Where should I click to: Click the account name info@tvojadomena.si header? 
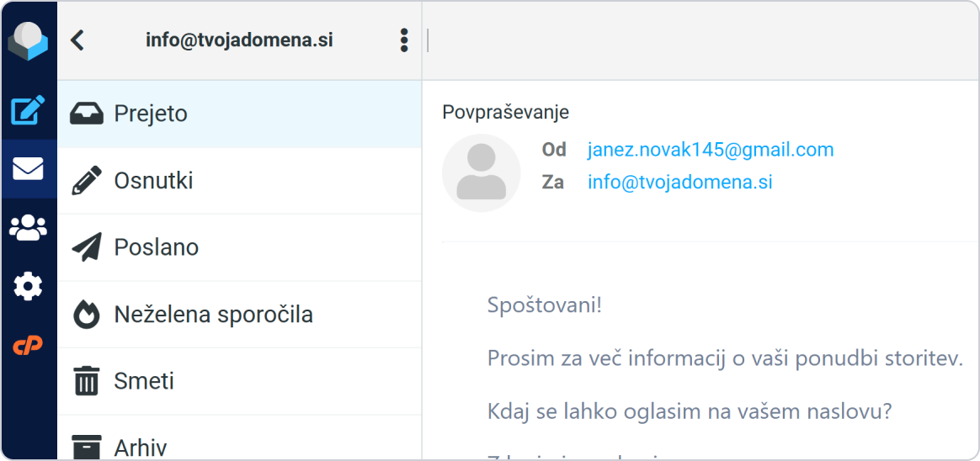pyautogui.click(x=239, y=40)
